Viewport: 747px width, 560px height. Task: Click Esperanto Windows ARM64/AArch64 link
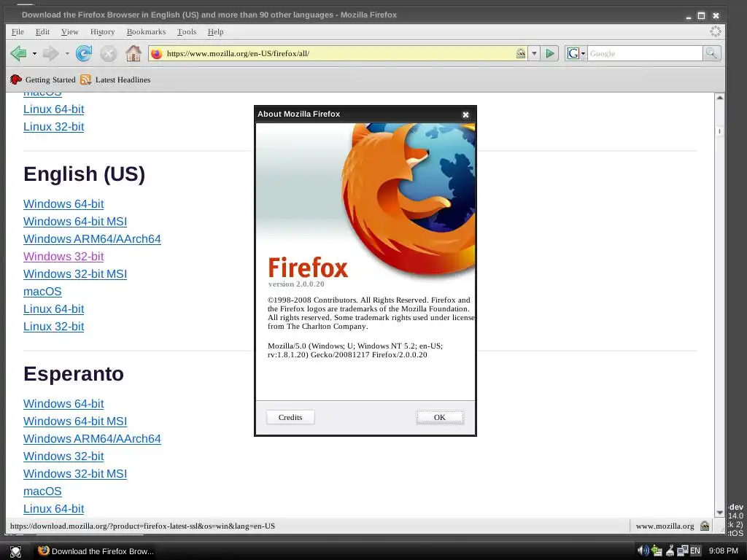[x=92, y=438]
